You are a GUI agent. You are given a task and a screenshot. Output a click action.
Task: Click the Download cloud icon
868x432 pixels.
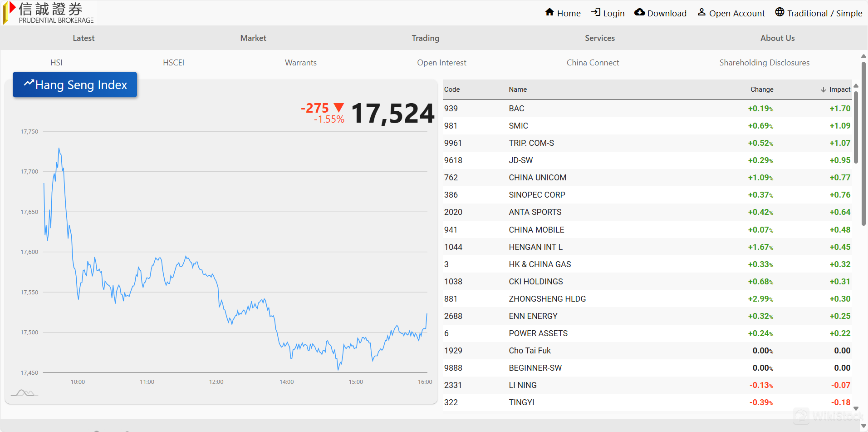click(639, 12)
